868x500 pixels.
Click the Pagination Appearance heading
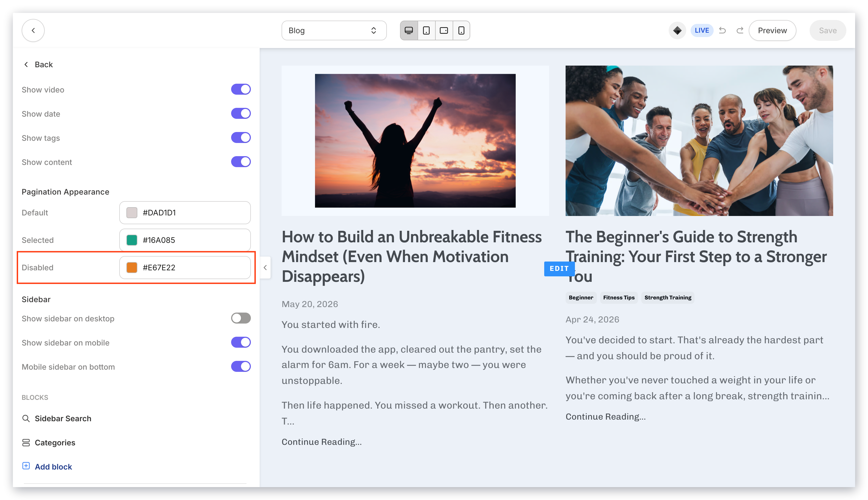tap(65, 192)
